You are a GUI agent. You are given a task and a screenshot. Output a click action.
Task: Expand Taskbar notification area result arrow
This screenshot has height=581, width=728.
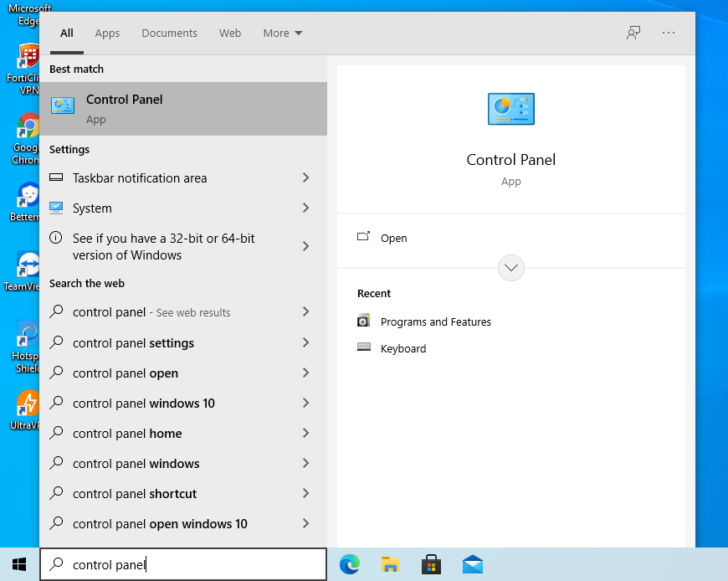click(x=305, y=177)
